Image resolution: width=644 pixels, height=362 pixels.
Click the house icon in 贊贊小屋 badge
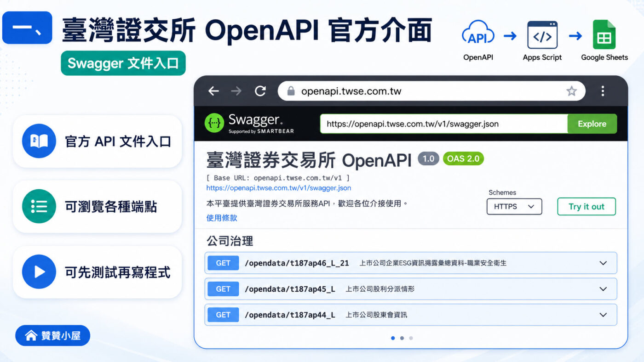tap(31, 335)
